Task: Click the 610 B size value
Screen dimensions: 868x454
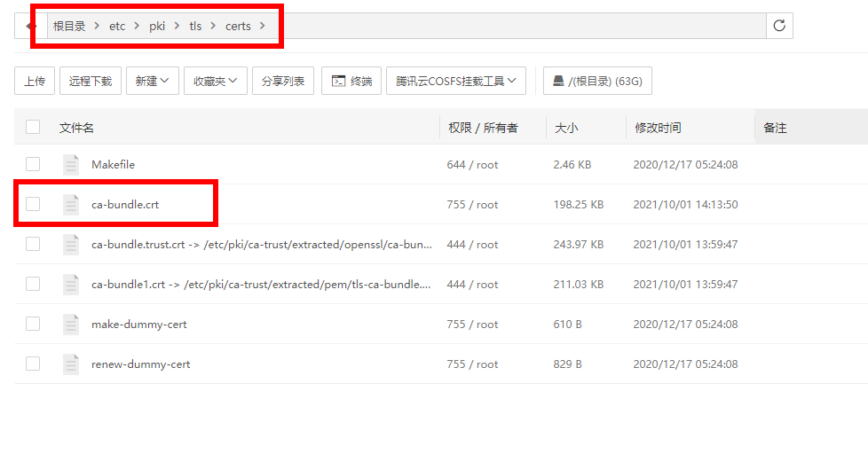Action: [x=567, y=324]
